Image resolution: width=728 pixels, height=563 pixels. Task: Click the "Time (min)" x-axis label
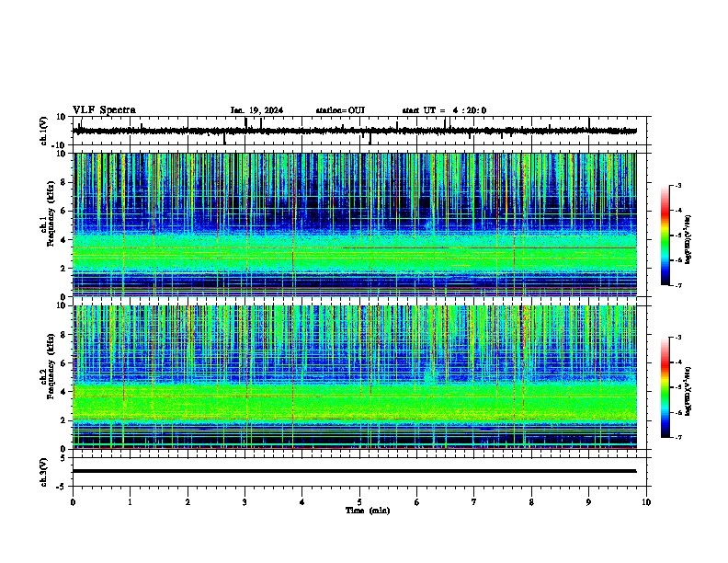pyautogui.click(x=368, y=511)
